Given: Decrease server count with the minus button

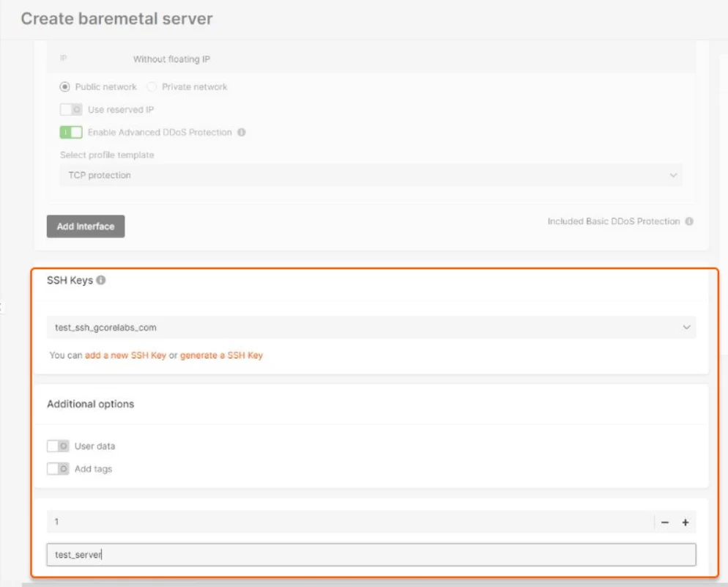Looking at the screenshot, I should tap(665, 523).
